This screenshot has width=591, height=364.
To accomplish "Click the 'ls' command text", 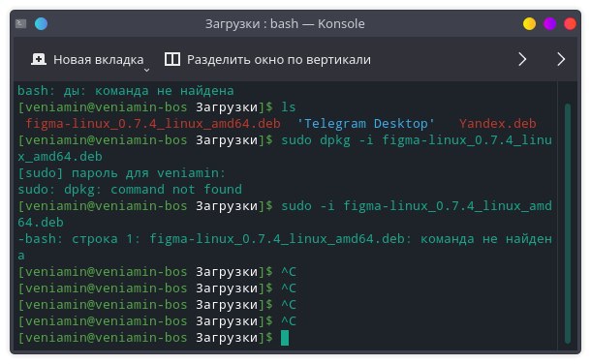I will point(289,107).
